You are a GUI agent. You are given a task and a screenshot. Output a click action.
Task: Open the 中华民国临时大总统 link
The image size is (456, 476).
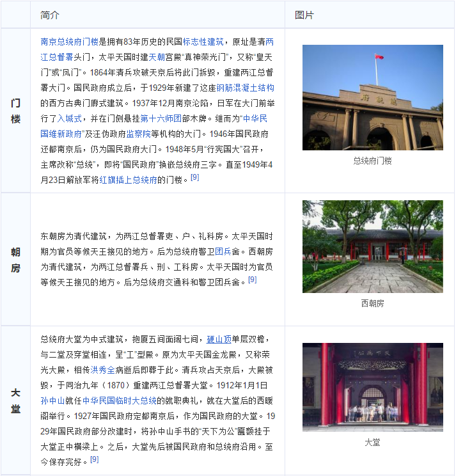120,401
